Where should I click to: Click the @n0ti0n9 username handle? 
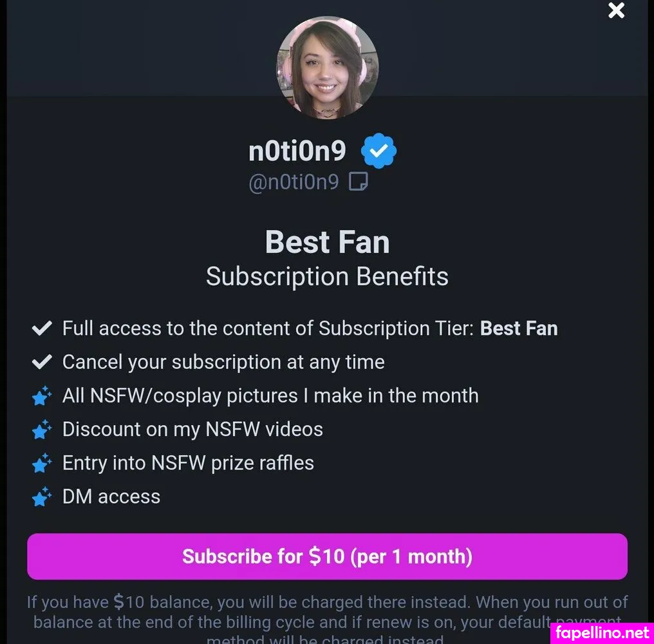pyautogui.click(x=294, y=182)
